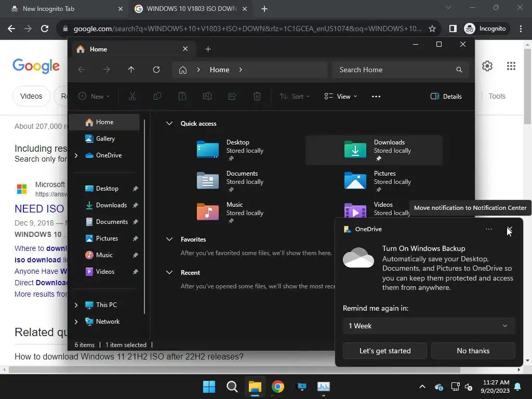Viewport: 532px width, 399px height.
Task: Unpin Downloads in the navigation pane
Action: (x=136, y=205)
